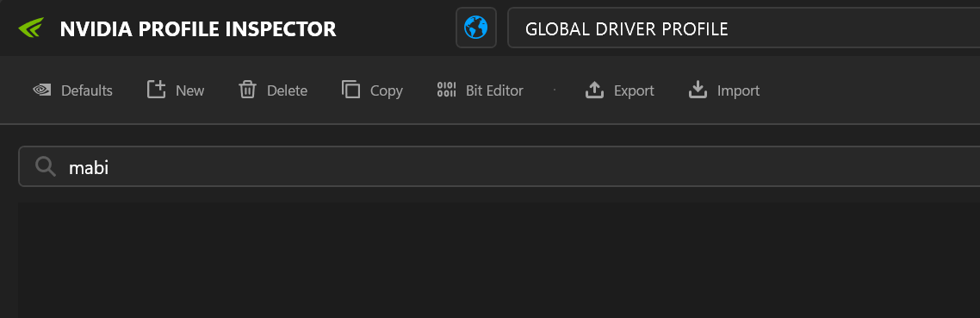Remove profile using Delete label
Screen dimensions: 980x318
click(x=287, y=90)
